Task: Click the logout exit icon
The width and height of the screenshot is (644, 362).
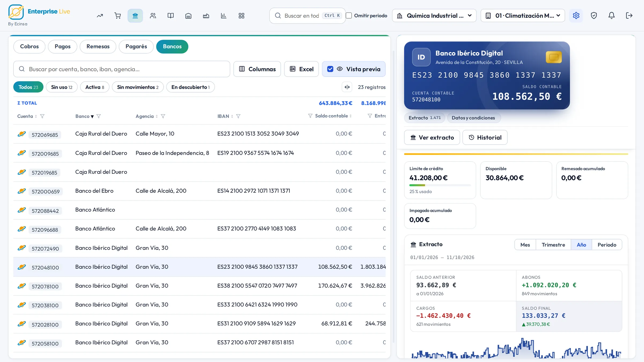Action: coord(629,16)
